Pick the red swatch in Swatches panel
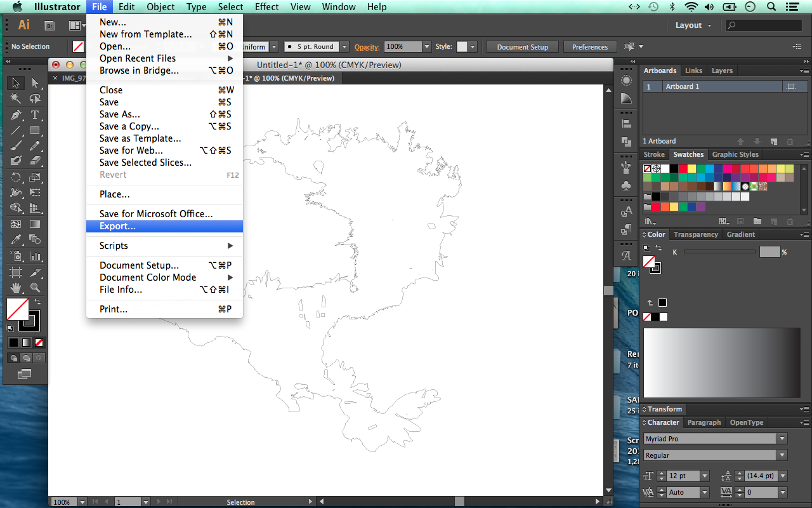The width and height of the screenshot is (812, 508). coord(683,169)
